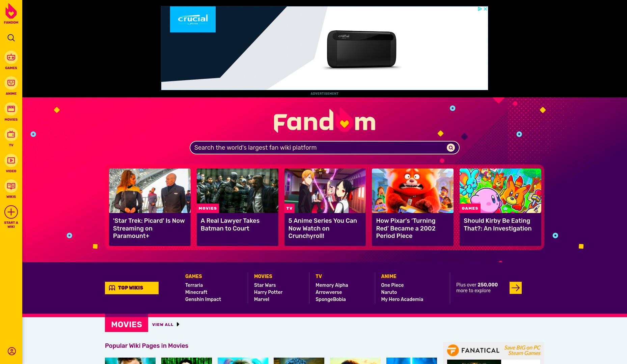The height and width of the screenshot is (364, 627).
Task: Open the TV section icon
Action: 11,134
